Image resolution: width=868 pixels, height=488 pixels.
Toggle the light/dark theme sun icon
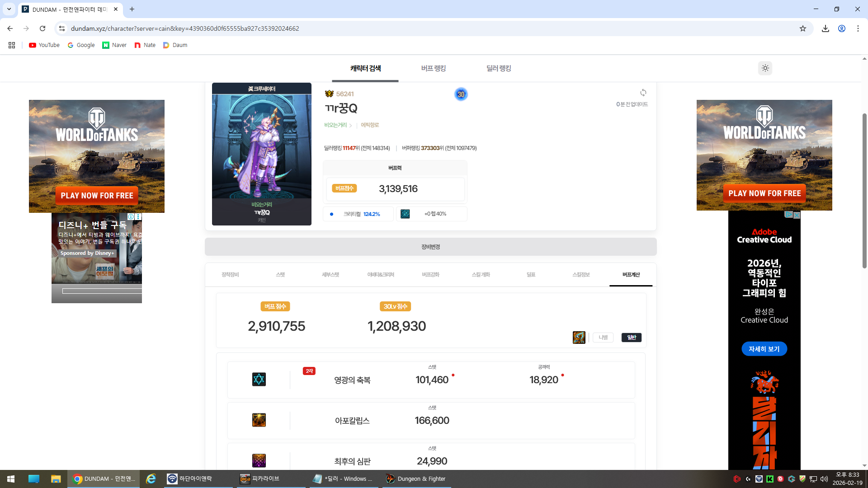pos(765,68)
